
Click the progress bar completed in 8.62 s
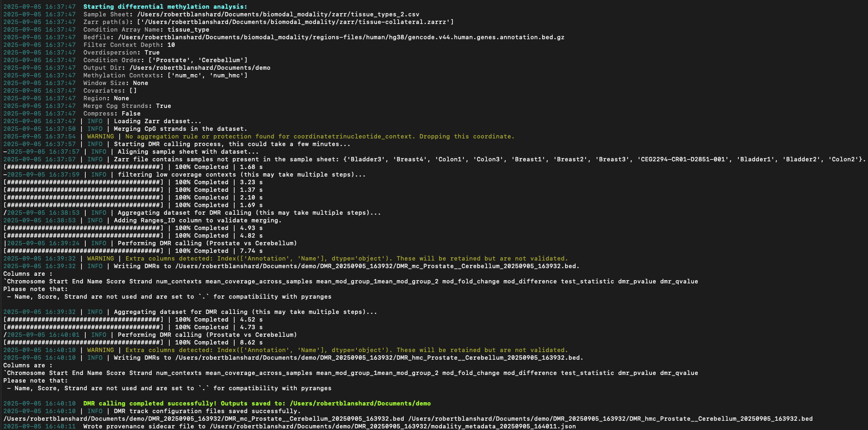(x=83, y=342)
